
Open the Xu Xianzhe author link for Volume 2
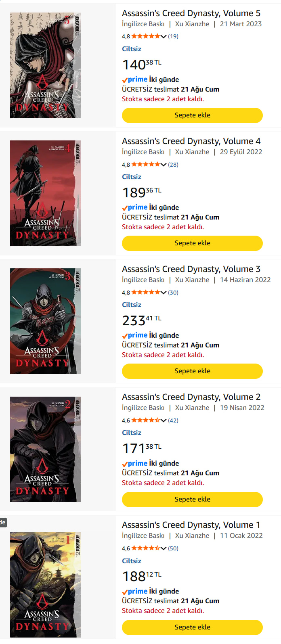click(192, 408)
